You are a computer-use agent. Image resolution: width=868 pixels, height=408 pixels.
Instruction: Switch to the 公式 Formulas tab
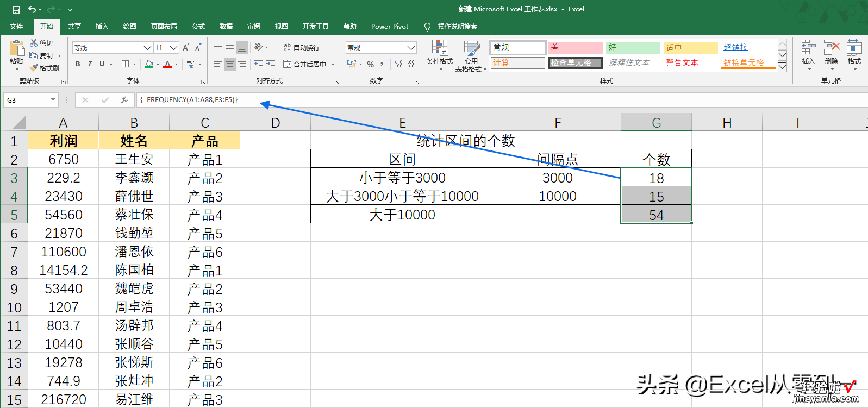coord(198,27)
